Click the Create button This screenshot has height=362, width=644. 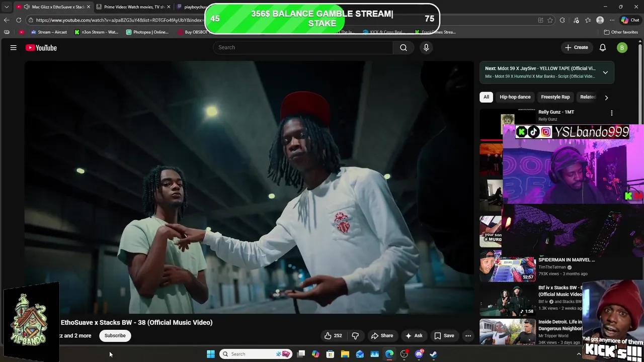click(x=577, y=47)
